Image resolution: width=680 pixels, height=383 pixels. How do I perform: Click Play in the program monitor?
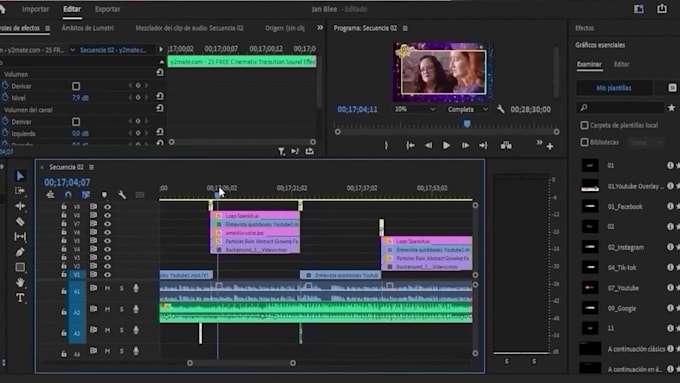(446, 145)
